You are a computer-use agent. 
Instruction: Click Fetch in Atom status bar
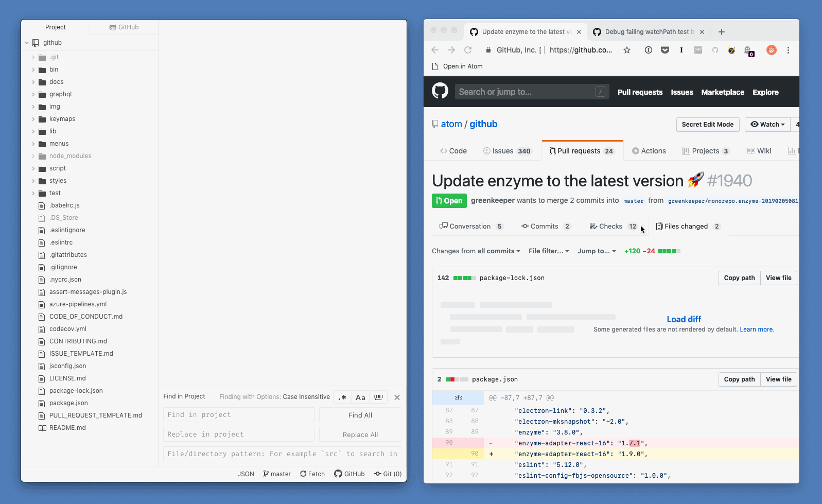[x=312, y=474]
